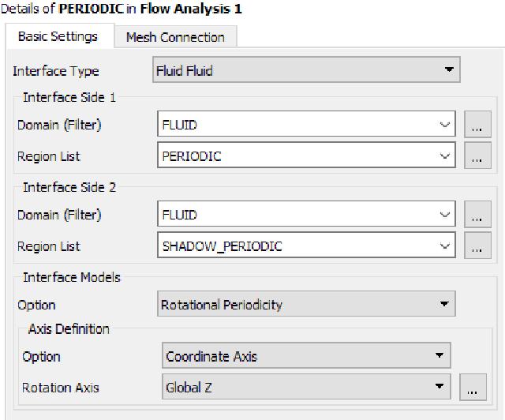Expand the Rotational Periodicity option dropdown
Viewport: 505px width, 420px height.
305,305
